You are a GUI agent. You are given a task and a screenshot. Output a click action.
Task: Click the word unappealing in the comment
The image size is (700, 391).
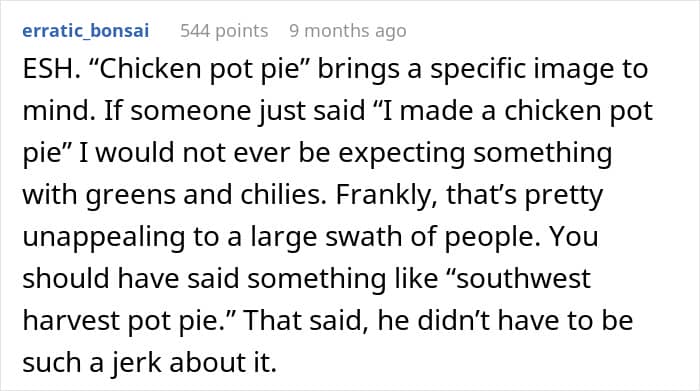pos(104,237)
